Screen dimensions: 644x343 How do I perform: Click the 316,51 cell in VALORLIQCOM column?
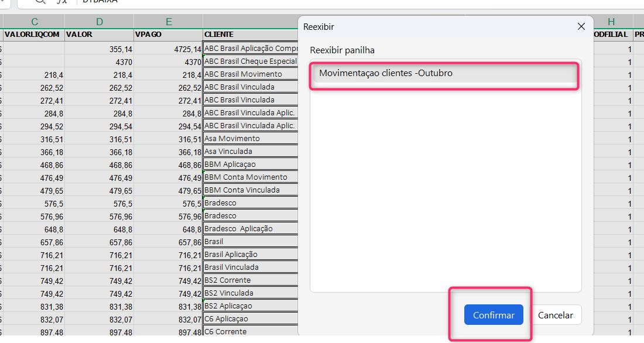tap(34, 140)
